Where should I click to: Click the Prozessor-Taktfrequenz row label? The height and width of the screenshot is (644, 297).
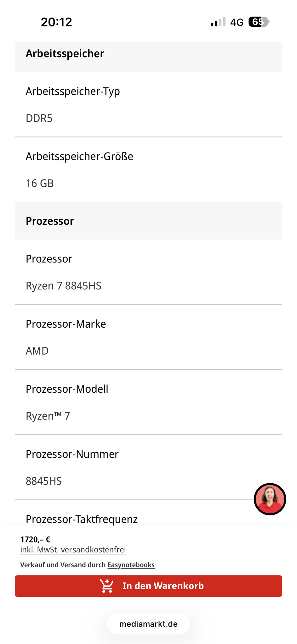[x=82, y=519]
